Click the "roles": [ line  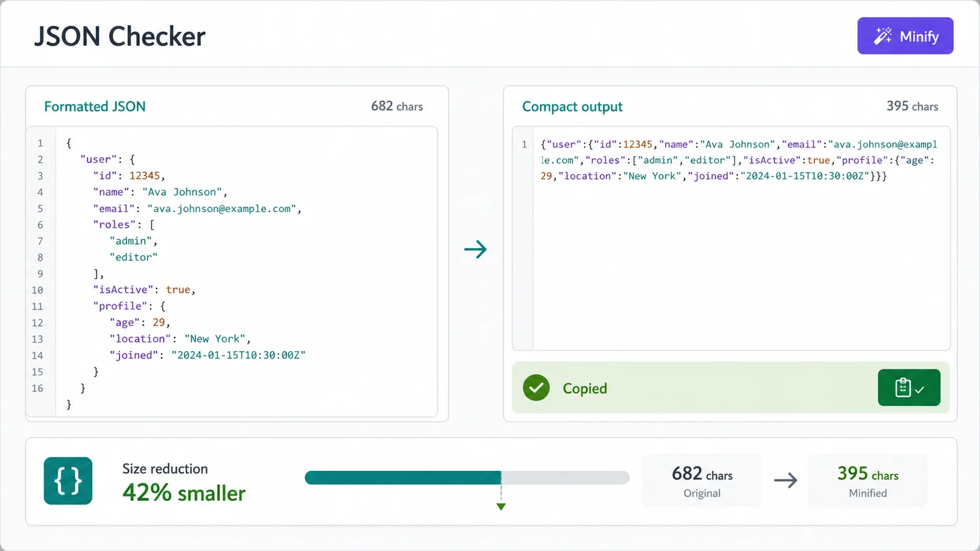tap(124, 225)
